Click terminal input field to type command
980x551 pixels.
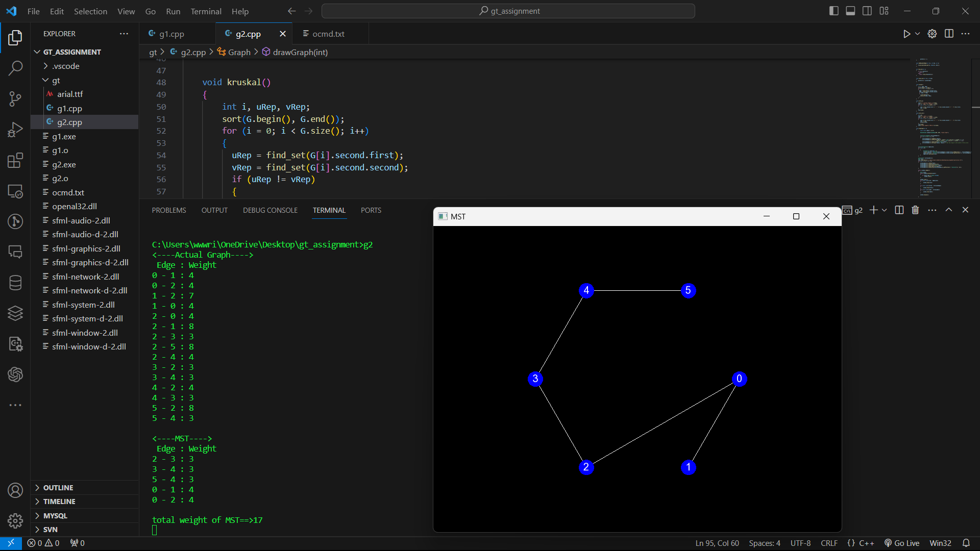click(x=155, y=530)
